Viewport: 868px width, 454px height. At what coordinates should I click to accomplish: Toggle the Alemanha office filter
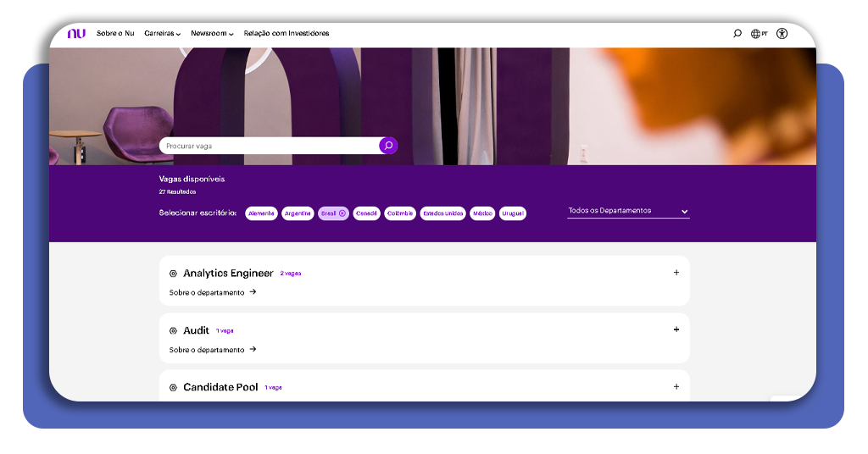pyautogui.click(x=261, y=213)
